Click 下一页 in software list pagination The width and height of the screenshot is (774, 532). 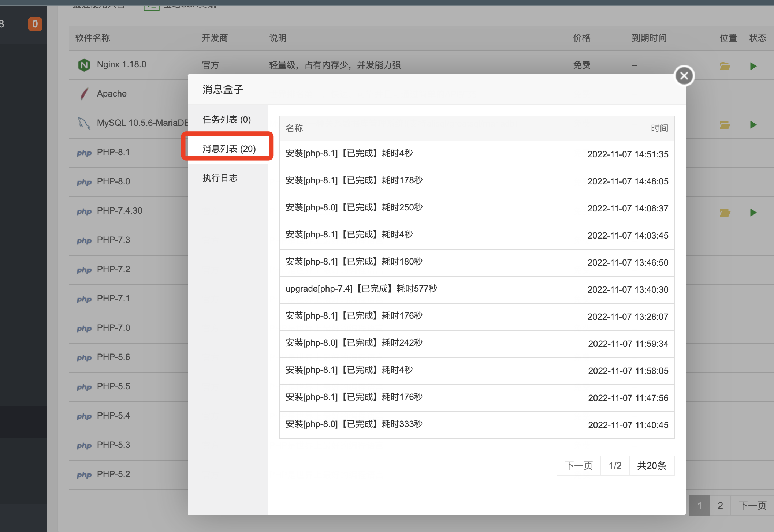click(x=752, y=506)
